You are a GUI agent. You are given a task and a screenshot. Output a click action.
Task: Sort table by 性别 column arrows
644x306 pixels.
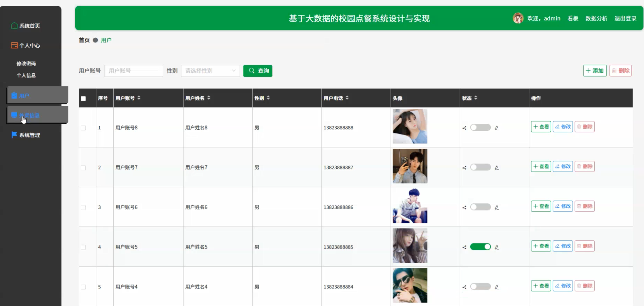[x=268, y=98]
